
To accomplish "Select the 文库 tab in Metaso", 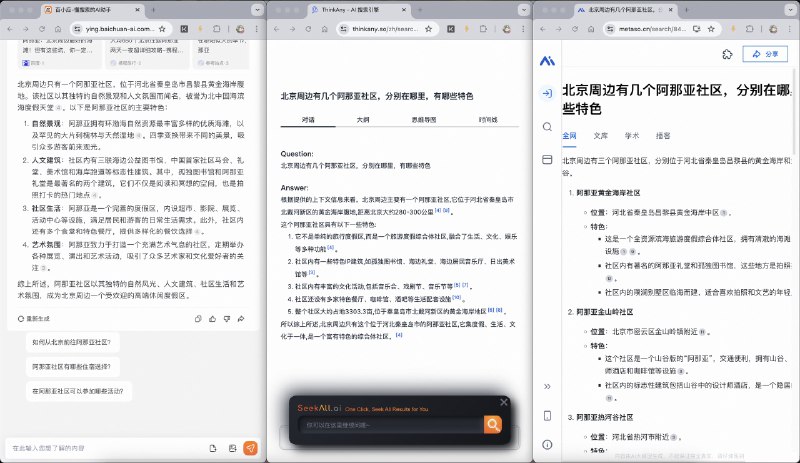I will [x=601, y=136].
